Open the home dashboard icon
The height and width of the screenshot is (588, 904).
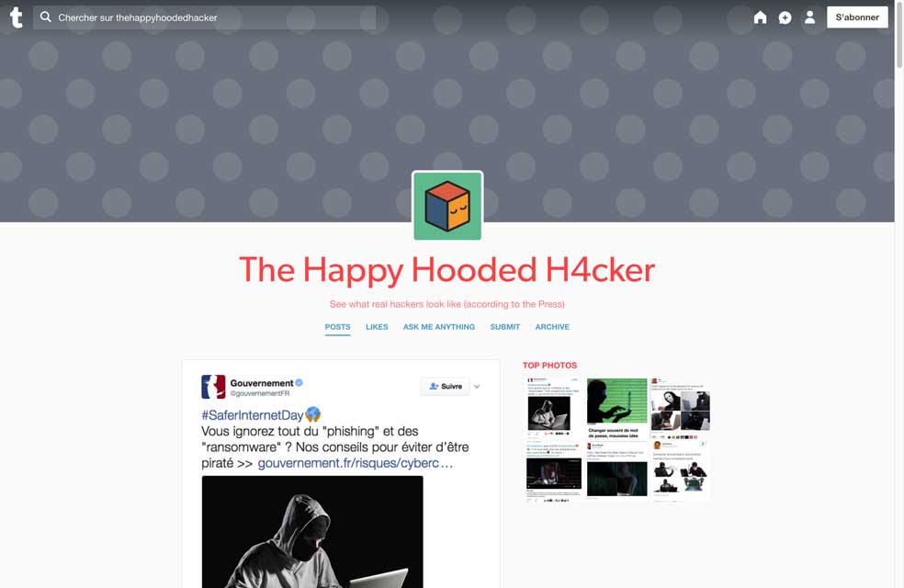tap(760, 17)
